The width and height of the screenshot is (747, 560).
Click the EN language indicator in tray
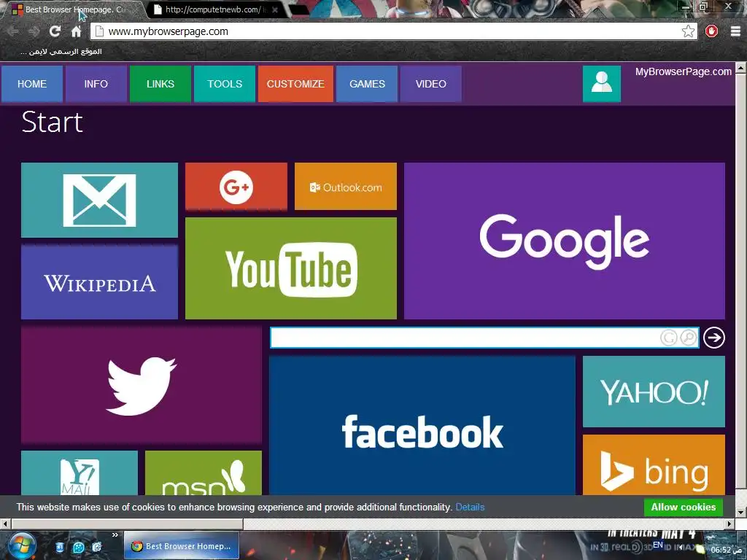658,545
